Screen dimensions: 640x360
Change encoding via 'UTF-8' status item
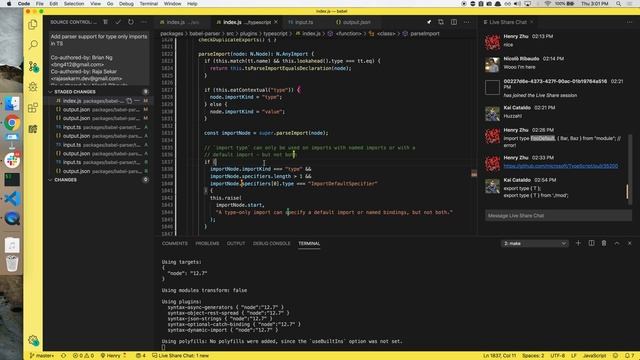coord(558,356)
